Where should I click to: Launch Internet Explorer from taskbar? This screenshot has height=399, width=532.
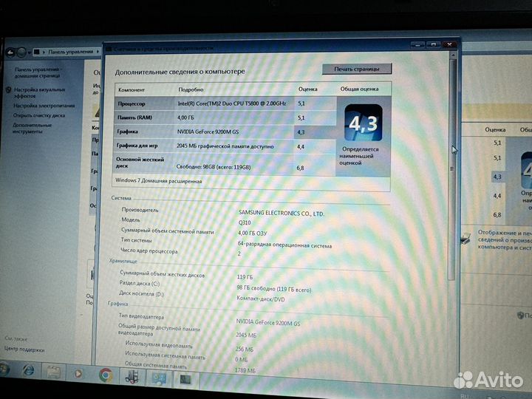29,370
